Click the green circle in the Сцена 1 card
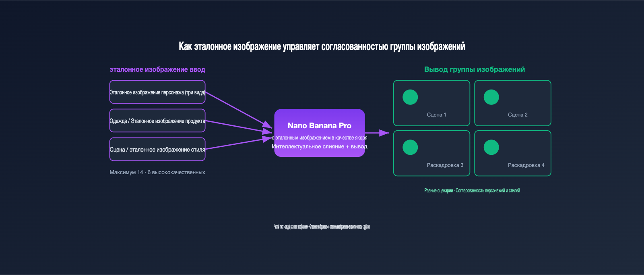This screenshot has height=275, width=644. coord(410,97)
